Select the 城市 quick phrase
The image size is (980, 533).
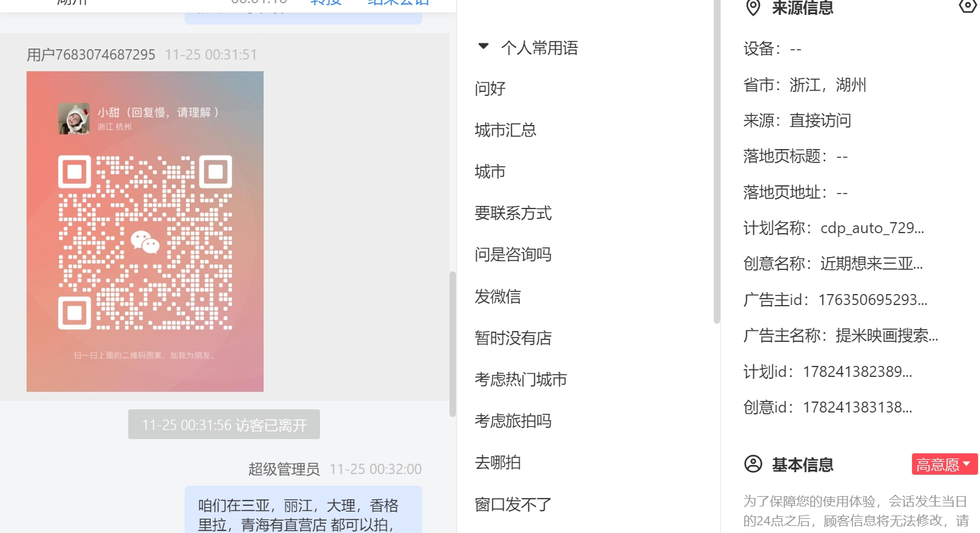point(490,172)
